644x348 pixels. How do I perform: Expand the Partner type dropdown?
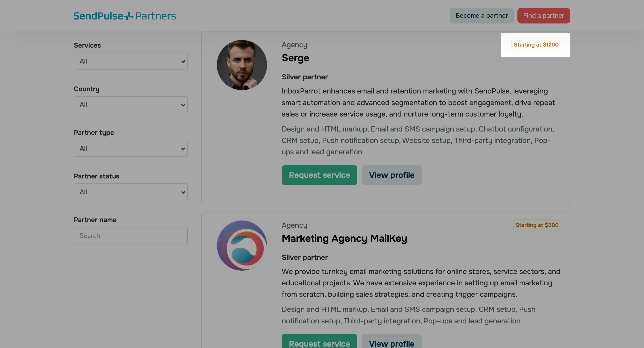[x=131, y=148]
